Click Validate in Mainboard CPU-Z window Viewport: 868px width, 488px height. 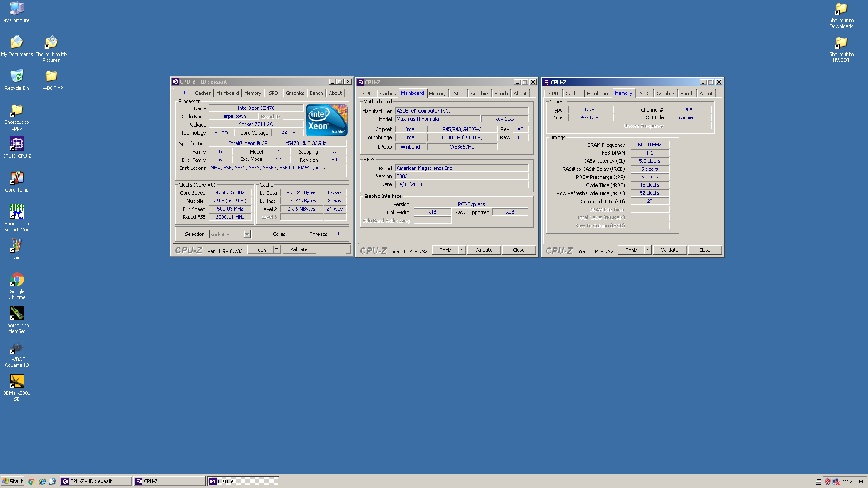click(484, 250)
